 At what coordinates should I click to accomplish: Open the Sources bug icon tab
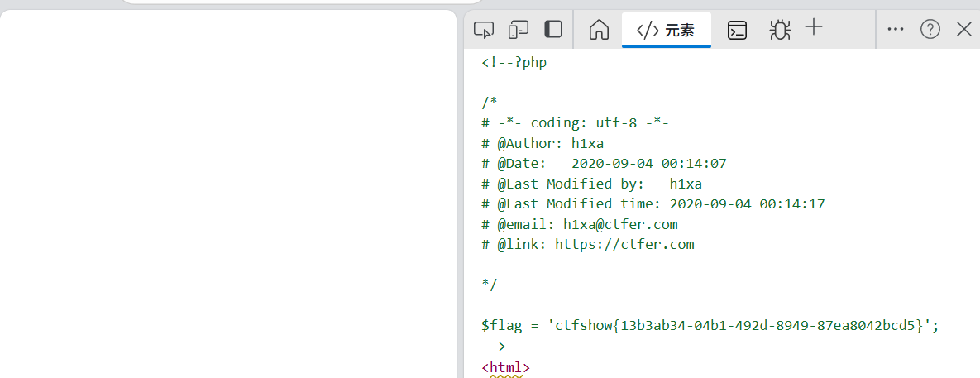(x=779, y=30)
